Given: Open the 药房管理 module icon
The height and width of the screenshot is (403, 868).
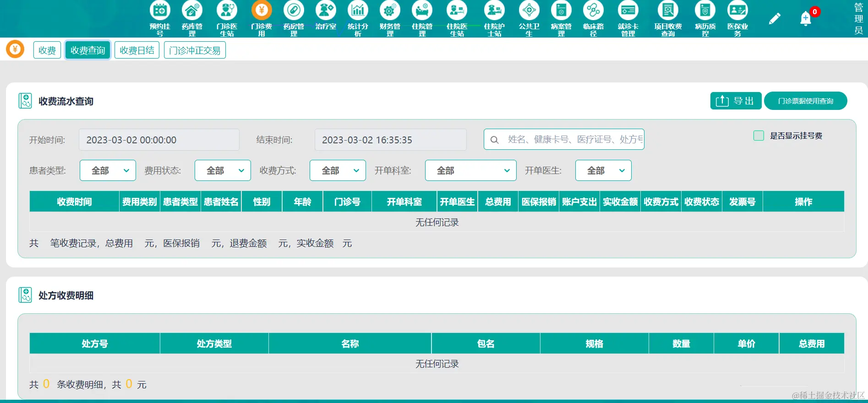Looking at the screenshot, I should 294,10.
